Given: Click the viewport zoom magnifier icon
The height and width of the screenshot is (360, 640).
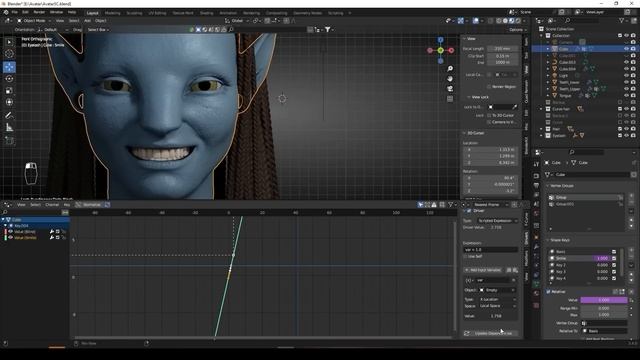Looking at the screenshot, I should point(450,69).
